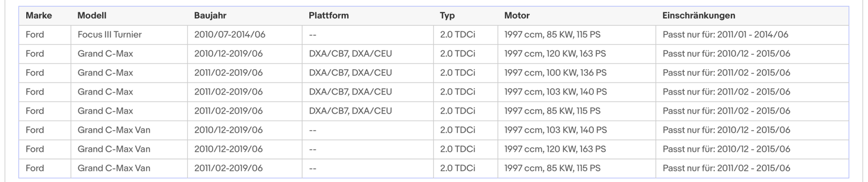Click Ford cell in the Focus III row
Screen dimensions: 868x182
click(45, 35)
